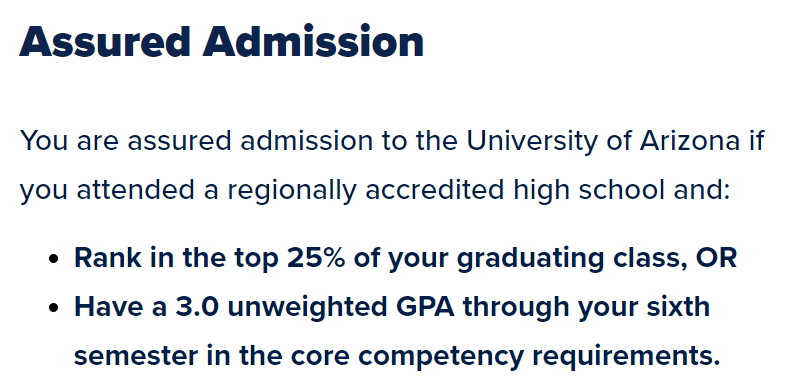Select the first bullet point marker
The height and width of the screenshot is (392, 785).
click(x=54, y=259)
